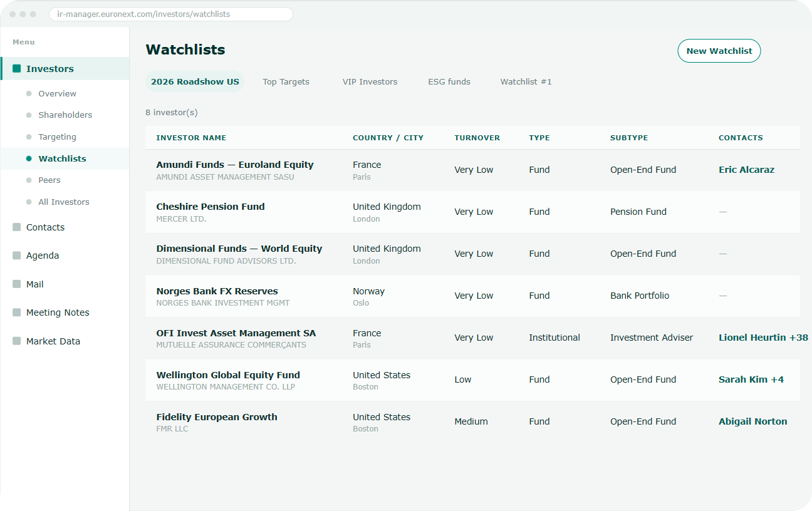Open Fidelity European Growth investor
The height and width of the screenshot is (511, 812).
click(217, 417)
